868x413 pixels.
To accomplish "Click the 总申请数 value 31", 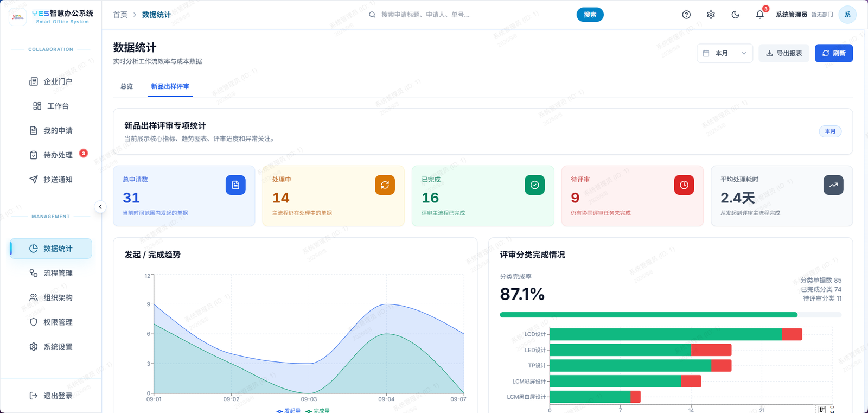I will pos(131,198).
